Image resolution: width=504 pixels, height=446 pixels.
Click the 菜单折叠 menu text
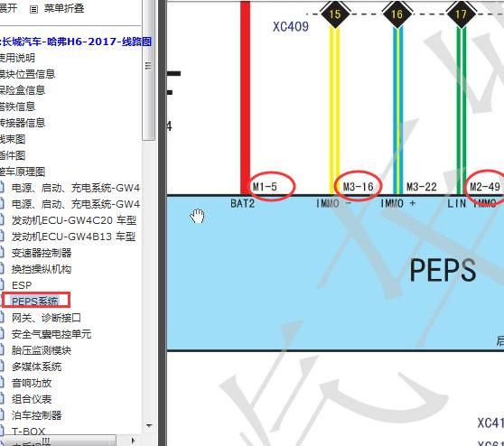tap(64, 8)
